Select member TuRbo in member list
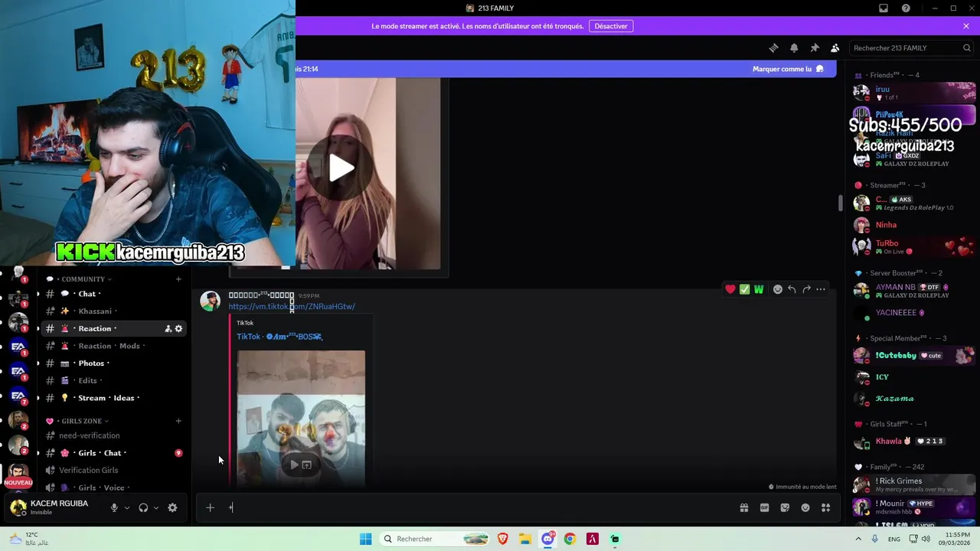The height and width of the screenshot is (551, 980). pos(913,246)
